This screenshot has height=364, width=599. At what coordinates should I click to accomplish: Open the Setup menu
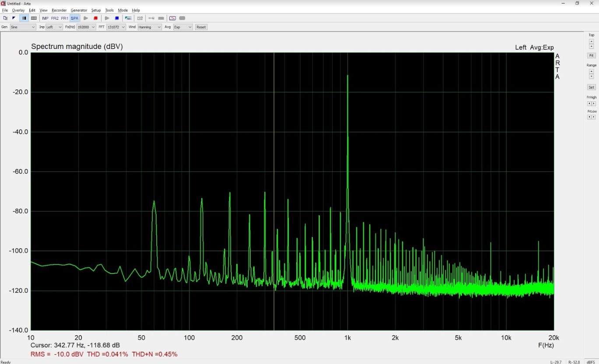[96, 10]
